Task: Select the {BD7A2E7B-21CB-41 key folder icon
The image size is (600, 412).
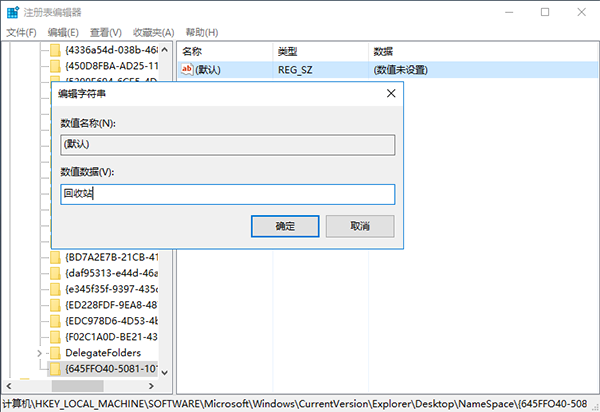Action: (x=55, y=257)
